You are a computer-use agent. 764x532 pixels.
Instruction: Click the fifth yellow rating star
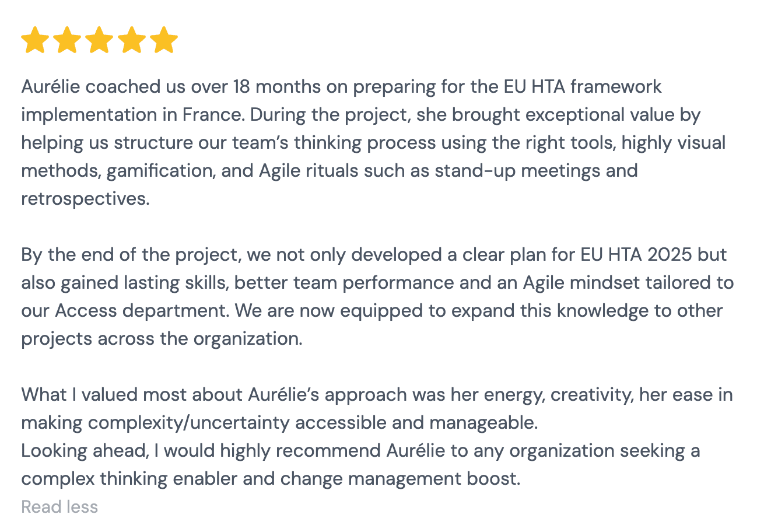(164, 40)
